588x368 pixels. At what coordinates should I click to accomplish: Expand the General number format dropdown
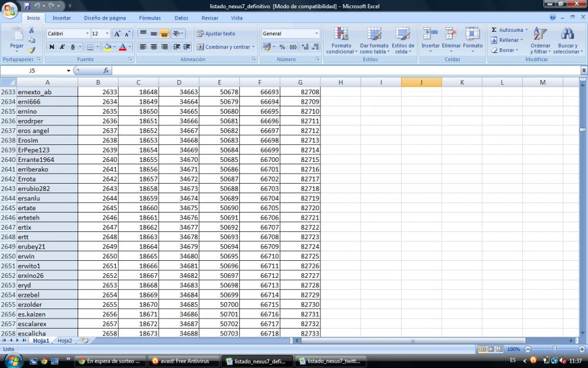coord(316,34)
